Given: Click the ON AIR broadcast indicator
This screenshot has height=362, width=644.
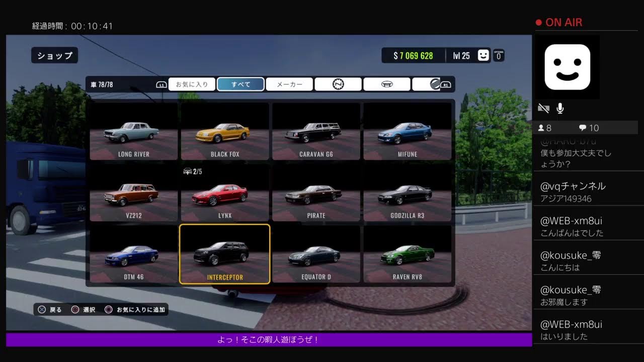Looking at the screenshot, I should click(x=559, y=23).
